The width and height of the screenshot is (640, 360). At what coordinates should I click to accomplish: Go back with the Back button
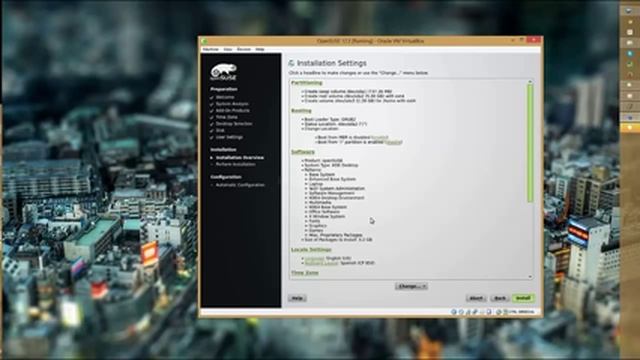click(500, 298)
